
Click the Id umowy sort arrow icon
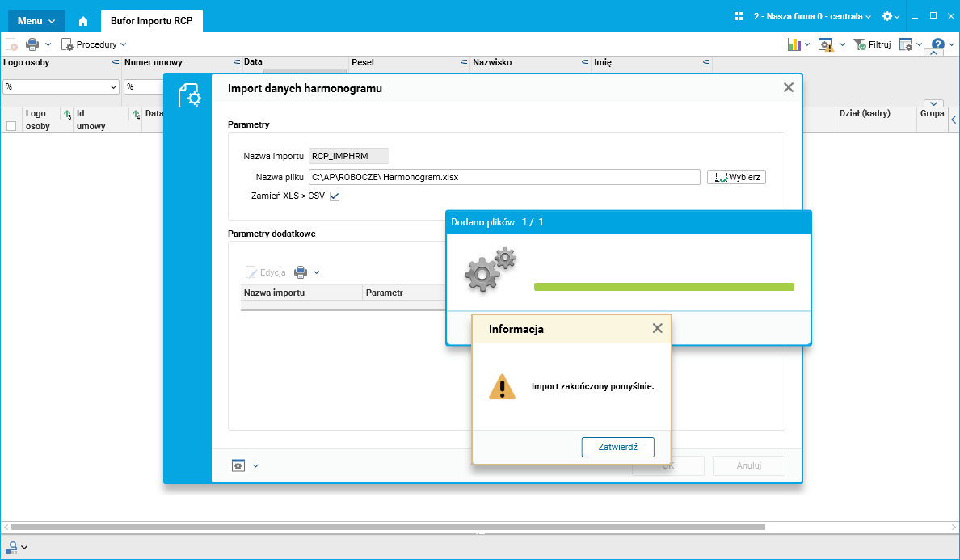click(x=136, y=115)
